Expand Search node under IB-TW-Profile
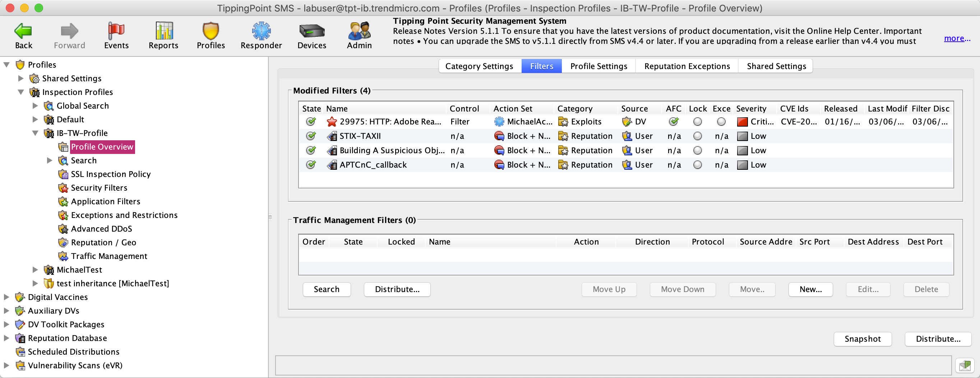 pos(50,160)
